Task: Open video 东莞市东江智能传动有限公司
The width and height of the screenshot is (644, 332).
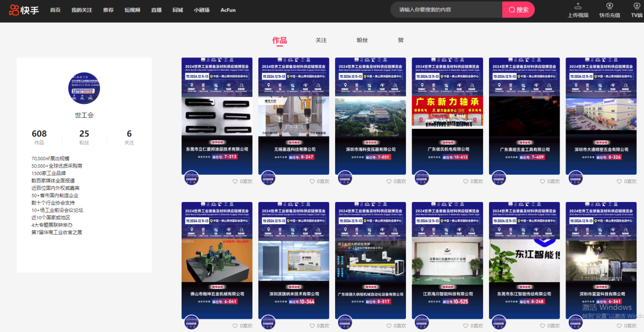Action: tap(524, 260)
